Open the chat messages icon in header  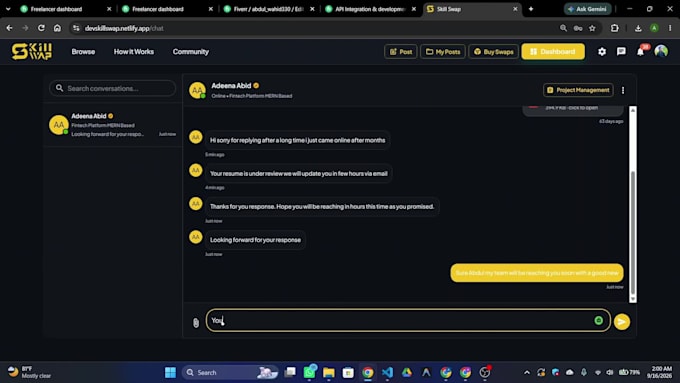(x=621, y=52)
